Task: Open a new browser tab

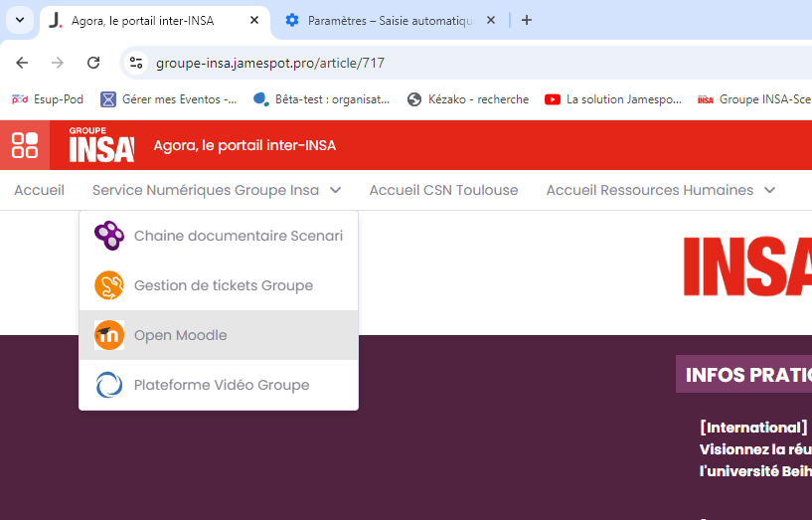Action: pyautogui.click(x=527, y=20)
